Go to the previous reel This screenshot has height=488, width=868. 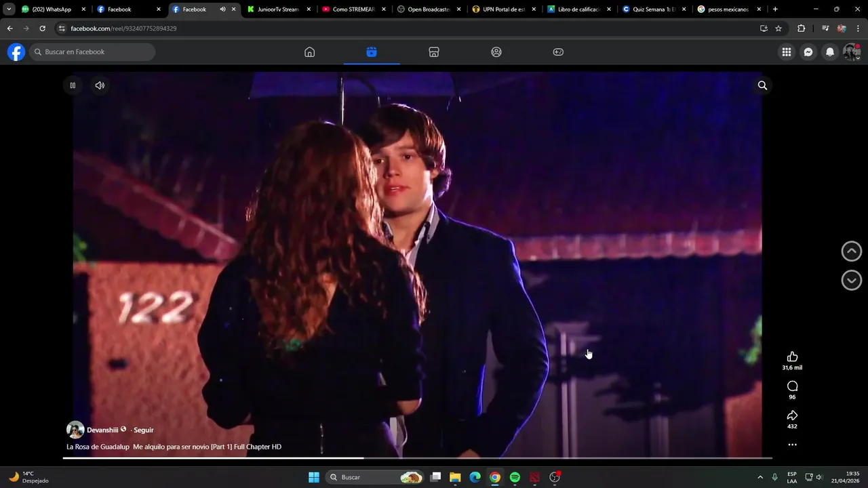click(x=851, y=251)
